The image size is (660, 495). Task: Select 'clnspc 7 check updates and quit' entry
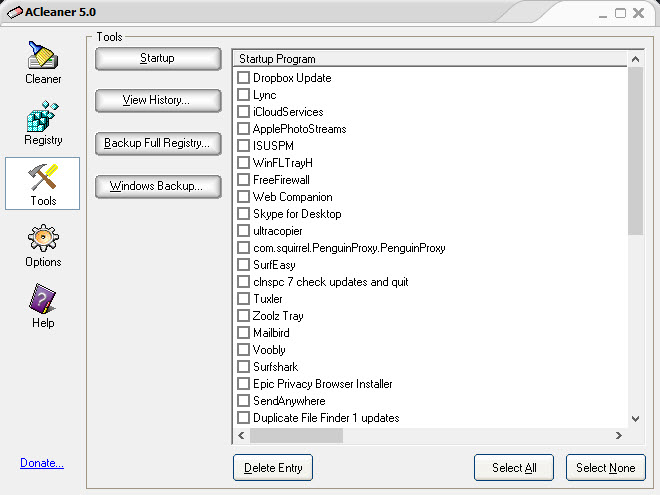331,282
